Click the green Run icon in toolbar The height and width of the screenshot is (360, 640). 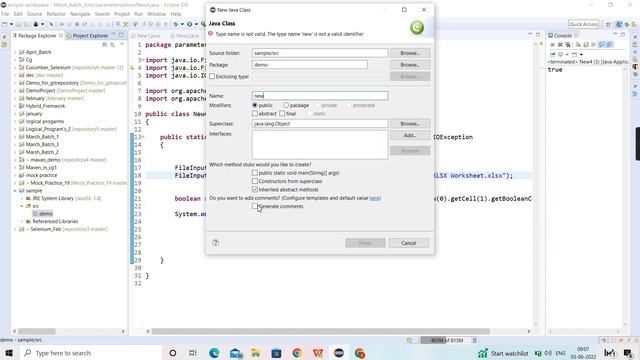pyautogui.click(x=189, y=24)
